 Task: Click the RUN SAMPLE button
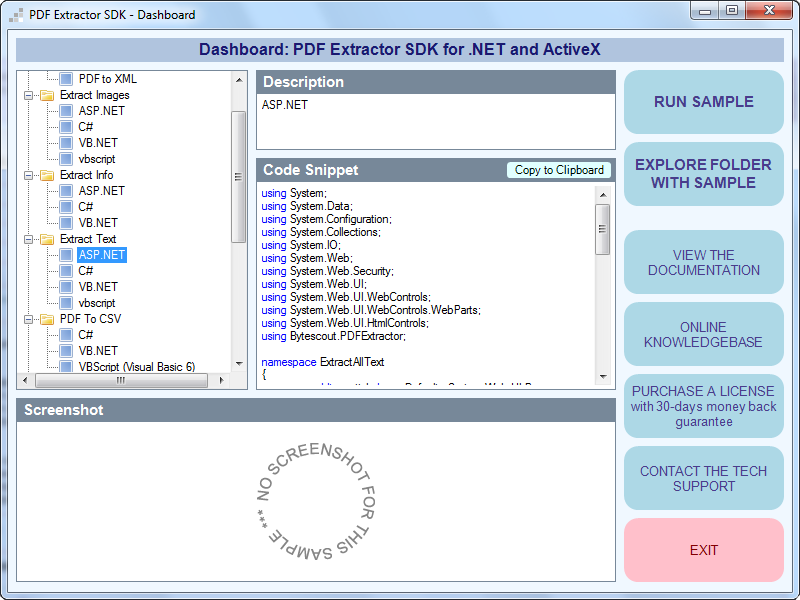(704, 102)
